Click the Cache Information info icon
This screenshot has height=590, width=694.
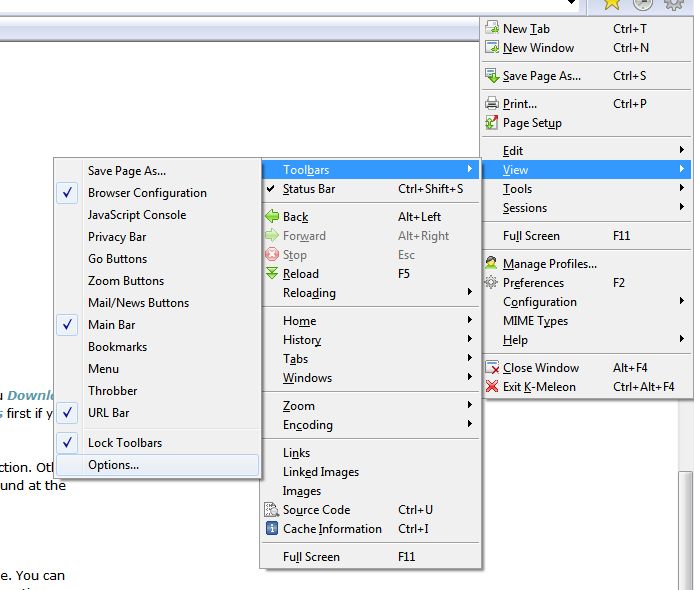[x=272, y=528]
